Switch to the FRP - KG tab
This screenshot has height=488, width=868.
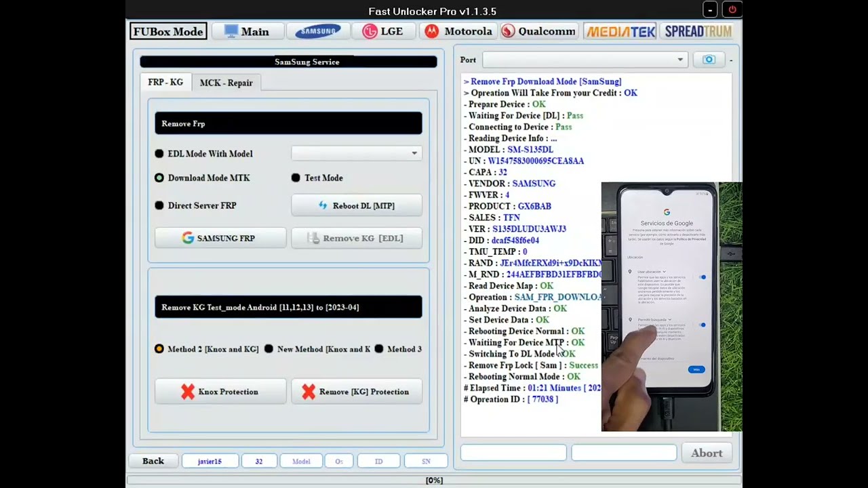click(165, 82)
